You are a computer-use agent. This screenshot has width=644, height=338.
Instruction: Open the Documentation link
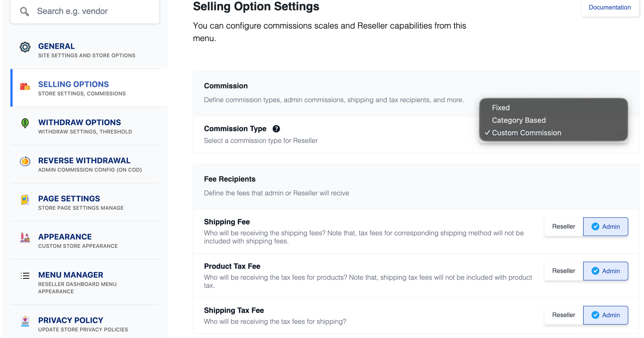pos(609,7)
